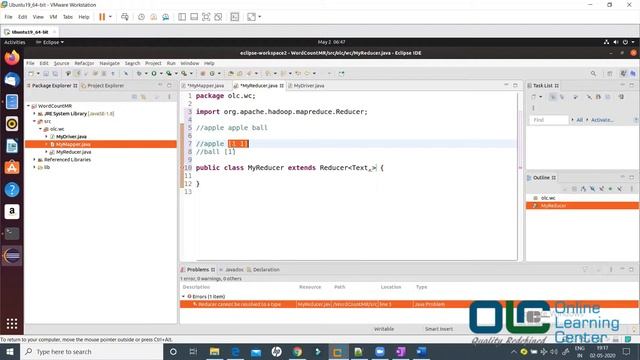Image resolution: width=640 pixels, height=360 pixels.
Task: Open the Refactor menu
Action: [x=84, y=63]
